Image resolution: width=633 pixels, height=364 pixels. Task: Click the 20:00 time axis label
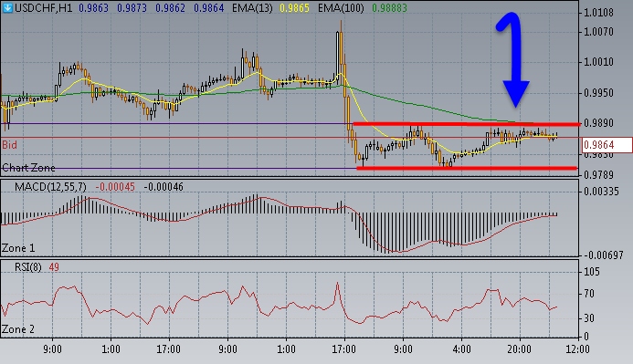point(520,349)
